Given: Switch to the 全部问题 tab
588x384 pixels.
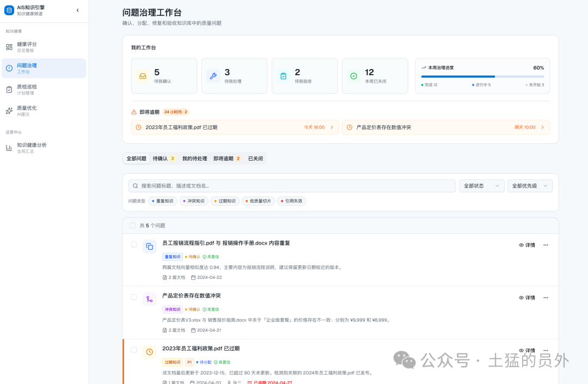Looking at the screenshot, I should pyautogui.click(x=137, y=159).
